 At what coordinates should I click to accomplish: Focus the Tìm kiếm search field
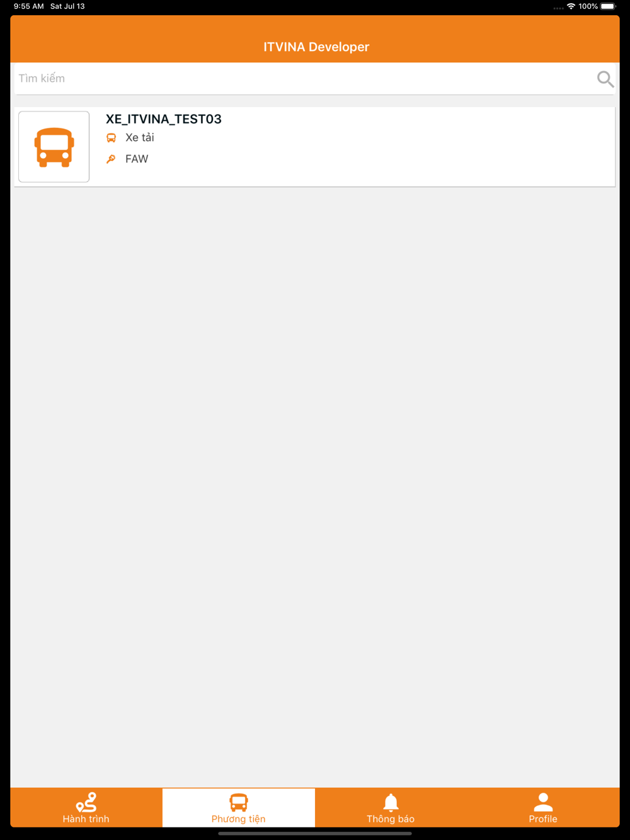click(304, 79)
